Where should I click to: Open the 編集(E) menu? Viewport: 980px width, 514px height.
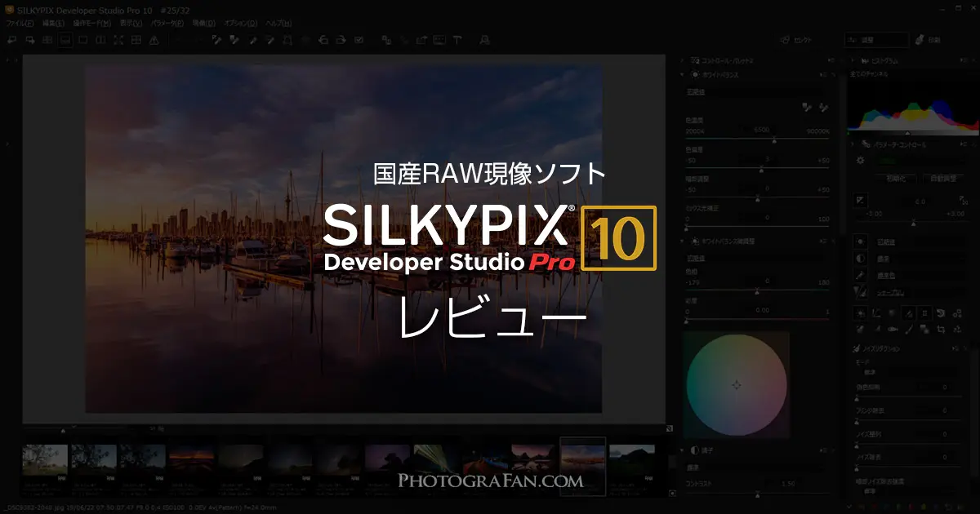point(54,24)
